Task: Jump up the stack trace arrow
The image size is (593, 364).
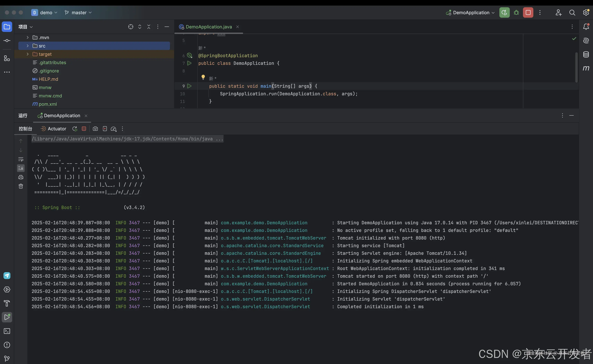Action: 21,141
